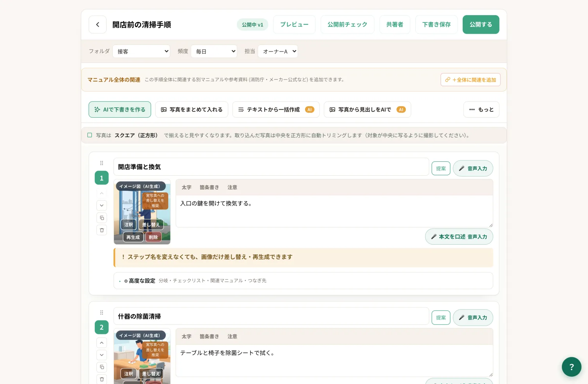Delete step 2 with trash icon
This screenshot has width=588, height=384.
tap(102, 379)
